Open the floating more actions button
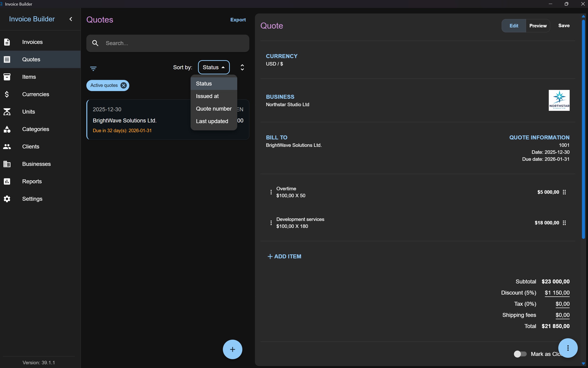 pyautogui.click(x=568, y=348)
